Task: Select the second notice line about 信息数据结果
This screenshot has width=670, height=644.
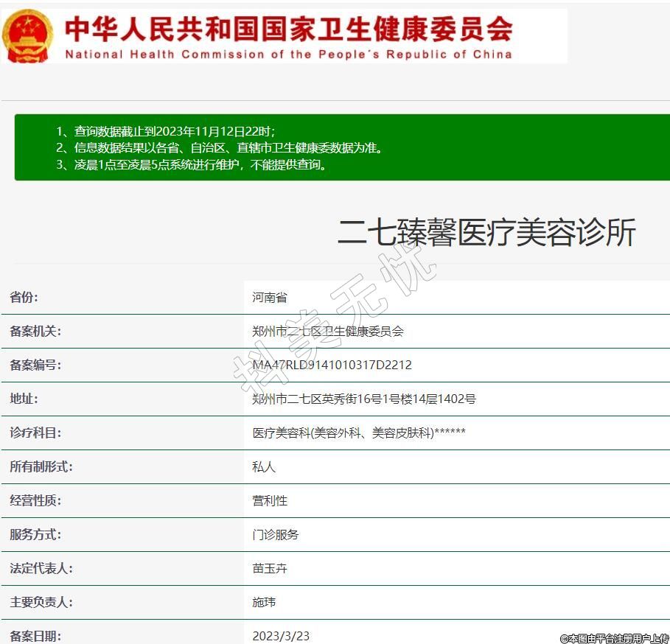Action: (x=220, y=148)
